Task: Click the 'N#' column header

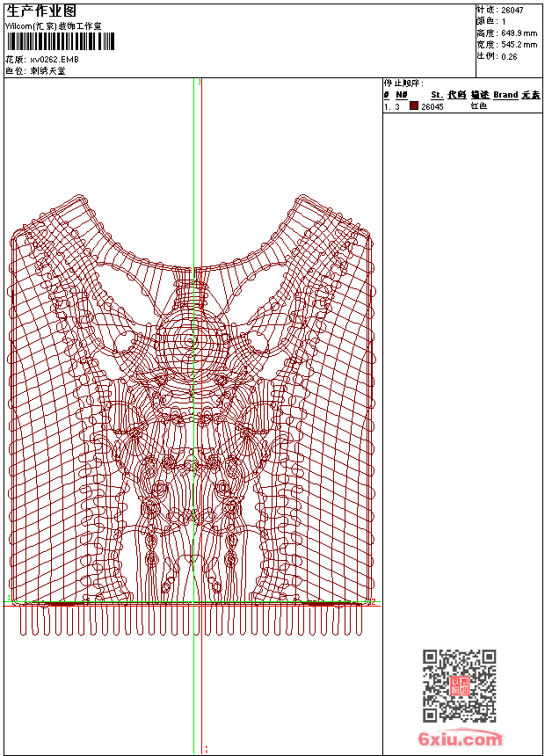Action: [x=401, y=95]
